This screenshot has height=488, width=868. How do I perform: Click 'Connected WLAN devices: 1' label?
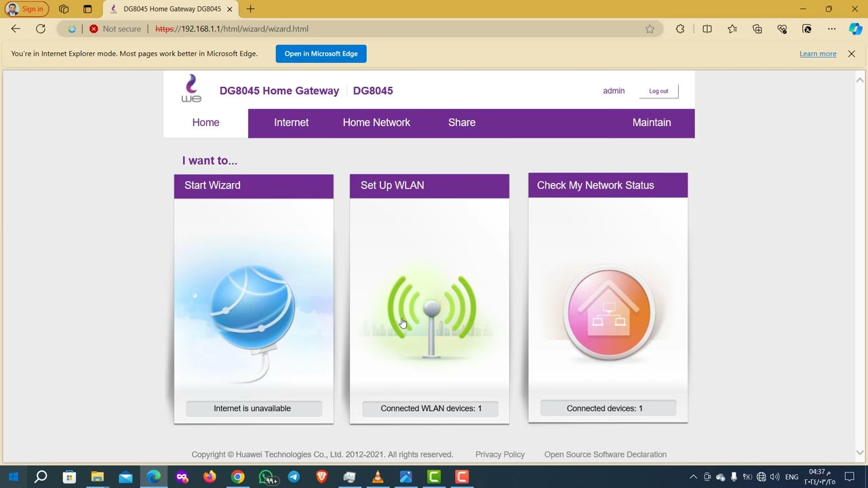coord(431,409)
